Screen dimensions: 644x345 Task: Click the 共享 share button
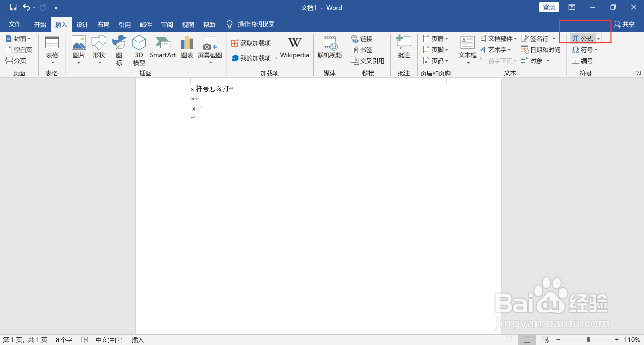point(625,24)
